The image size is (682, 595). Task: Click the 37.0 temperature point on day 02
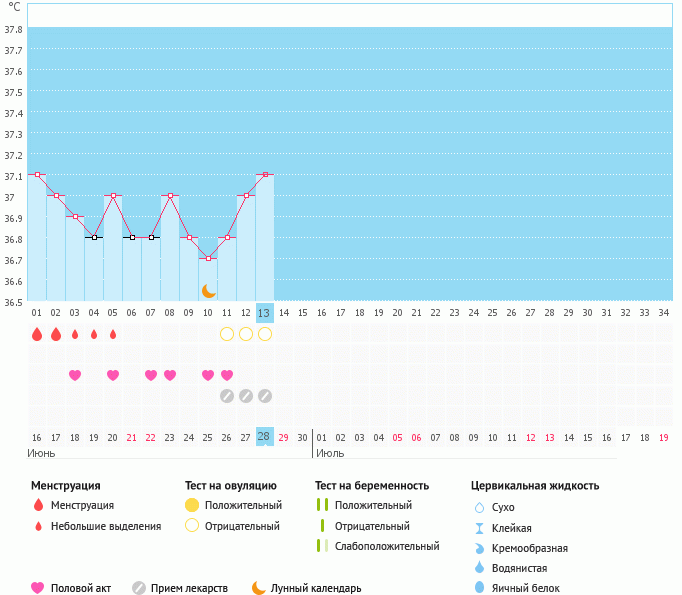(x=57, y=196)
